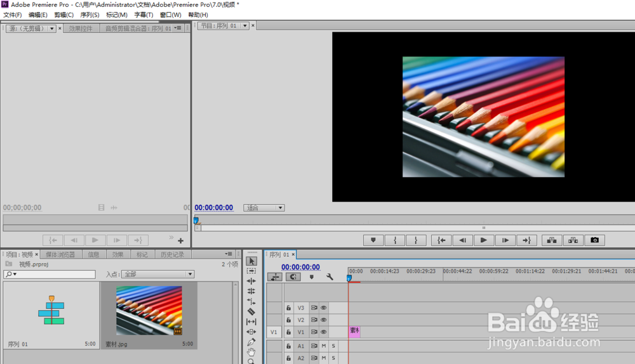Switch to the 信息 tab
635x364 pixels.
pyautogui.click(x=93, y=254)
